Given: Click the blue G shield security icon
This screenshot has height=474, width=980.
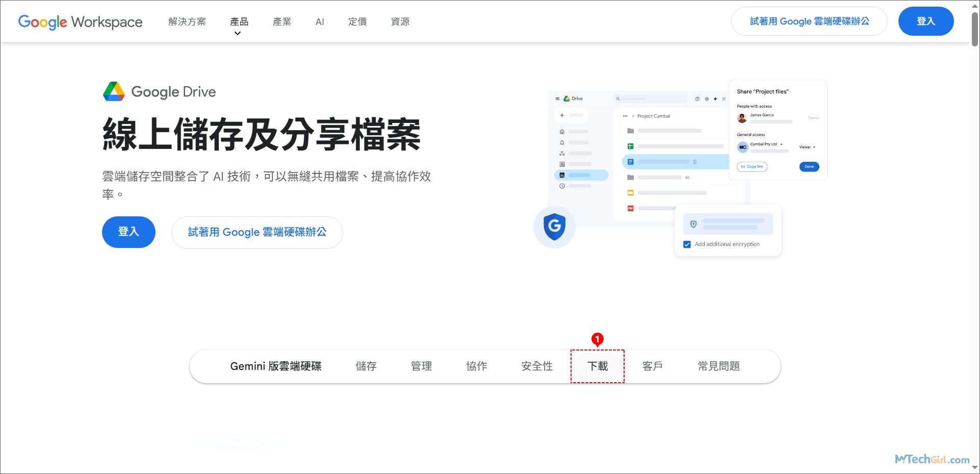Looking at the screenshot, I should pyautogui.click(x=555, y=228).
